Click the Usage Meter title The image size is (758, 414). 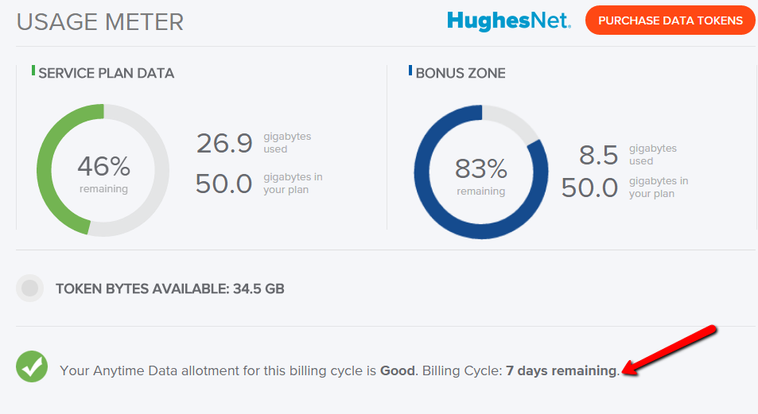point(100,22)
